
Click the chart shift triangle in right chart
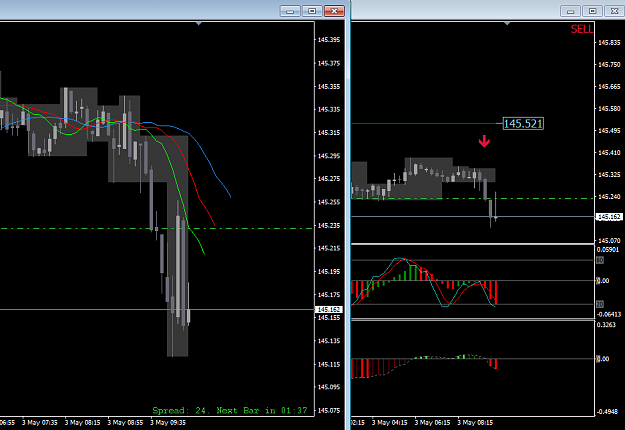tap(507, 24)
